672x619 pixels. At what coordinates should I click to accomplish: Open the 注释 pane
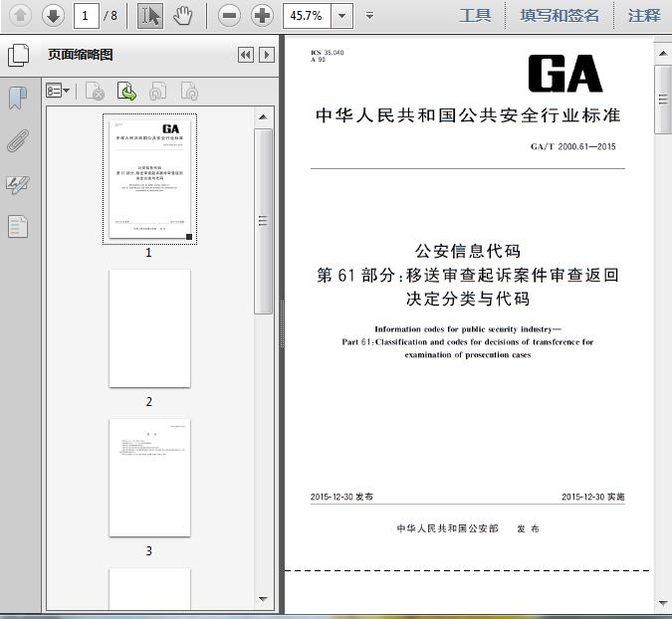click(x=644, y=16)
